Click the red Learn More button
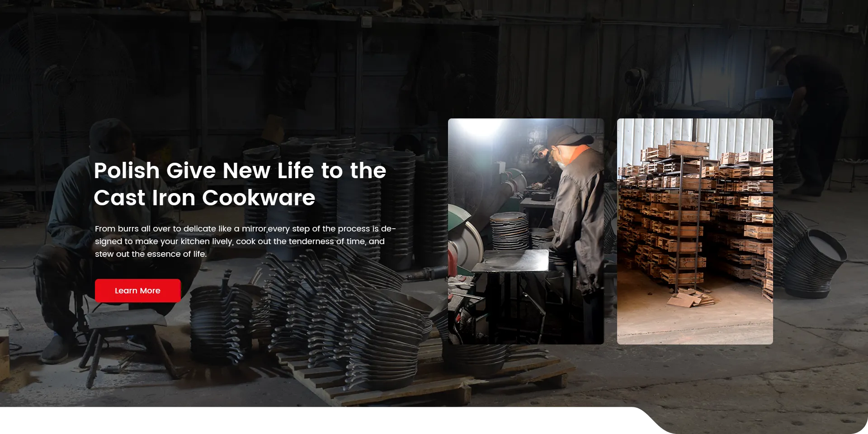Screen dimensions: 868x434 click(137, 291)
